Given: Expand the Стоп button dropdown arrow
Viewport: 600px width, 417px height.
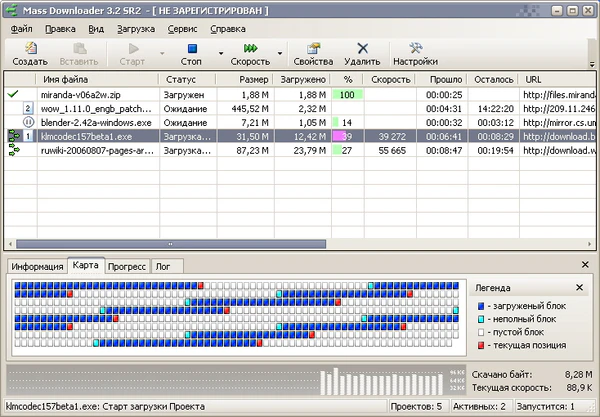Looking at the screenshot, I should pyautogui.click(x=220, y=54).
